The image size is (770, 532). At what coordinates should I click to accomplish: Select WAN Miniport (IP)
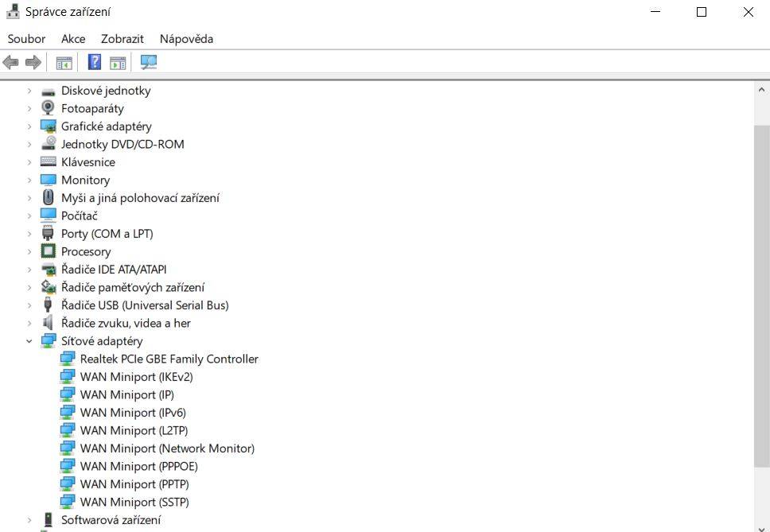coord(127,395)
